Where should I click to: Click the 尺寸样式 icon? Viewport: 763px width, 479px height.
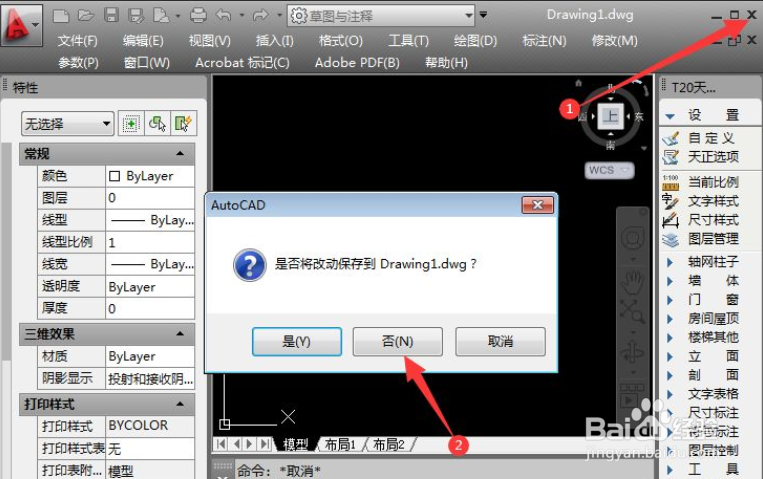671,220
